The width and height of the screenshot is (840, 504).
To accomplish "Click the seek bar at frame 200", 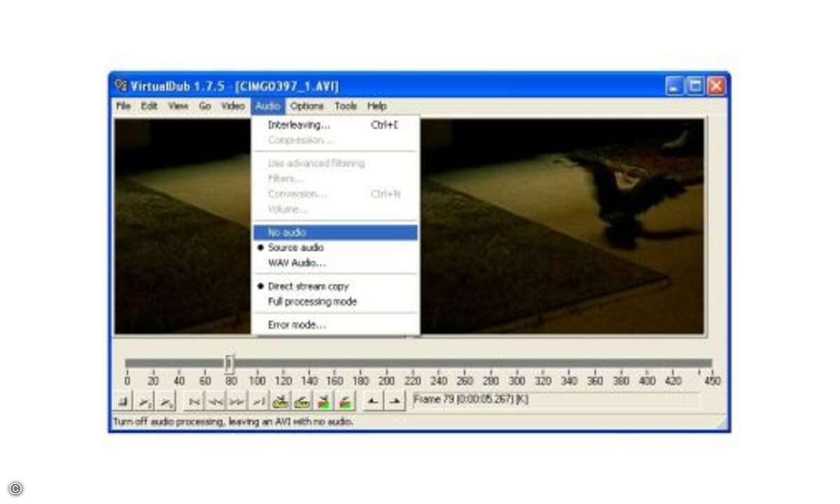I will tap(386, 363).
